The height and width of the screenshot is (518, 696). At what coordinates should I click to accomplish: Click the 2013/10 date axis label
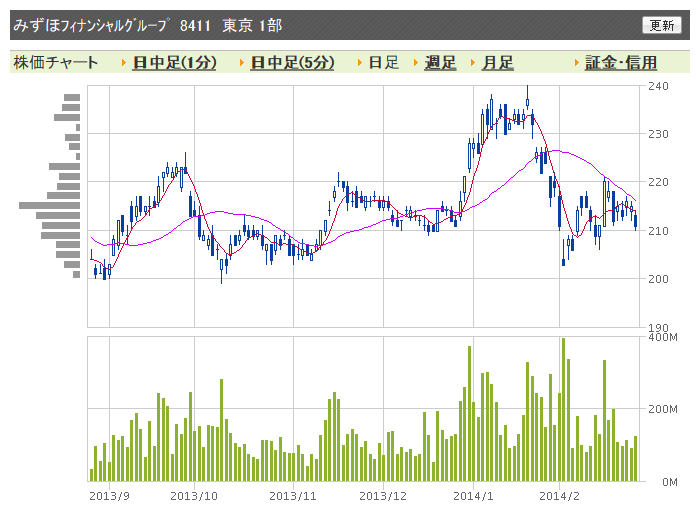194,496
